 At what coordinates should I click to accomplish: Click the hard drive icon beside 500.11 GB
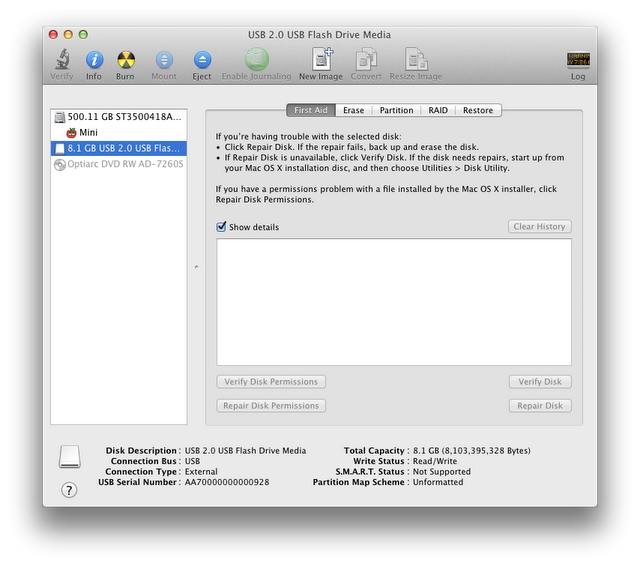click(x=60, y=117)
